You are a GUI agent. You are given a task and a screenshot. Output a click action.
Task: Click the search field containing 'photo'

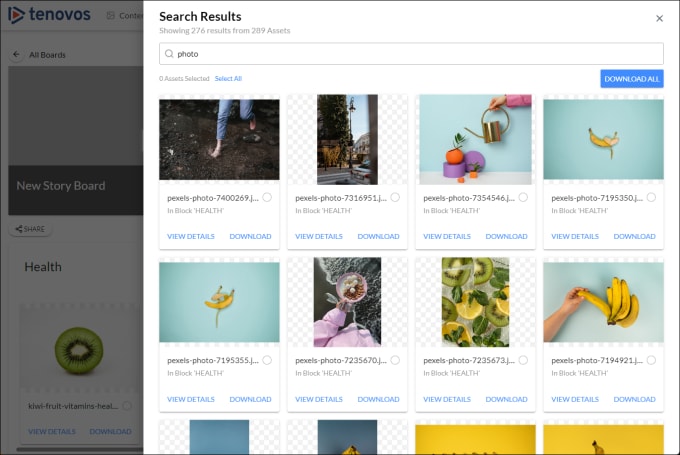pos(411,54)
